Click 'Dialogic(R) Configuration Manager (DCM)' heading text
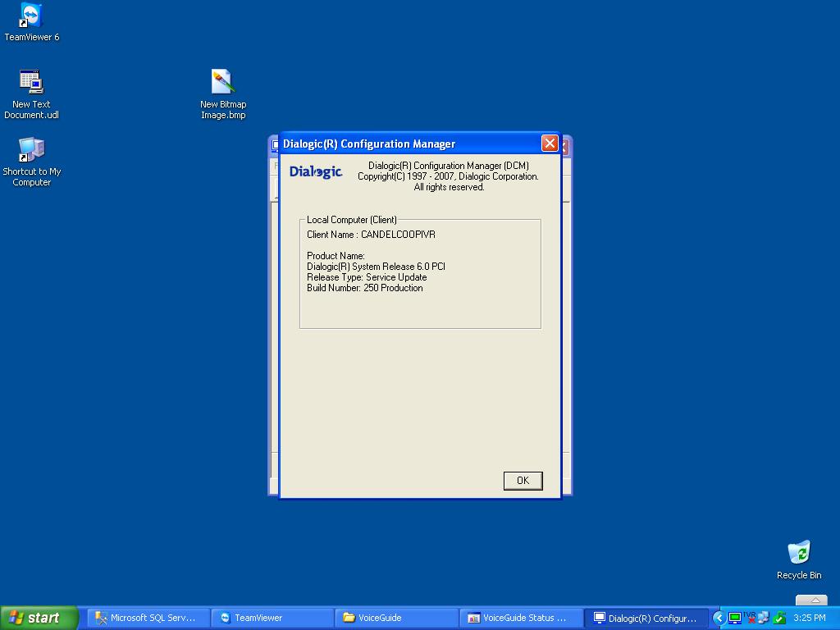Viewport: 840px width, 630px height. [449, 166]
